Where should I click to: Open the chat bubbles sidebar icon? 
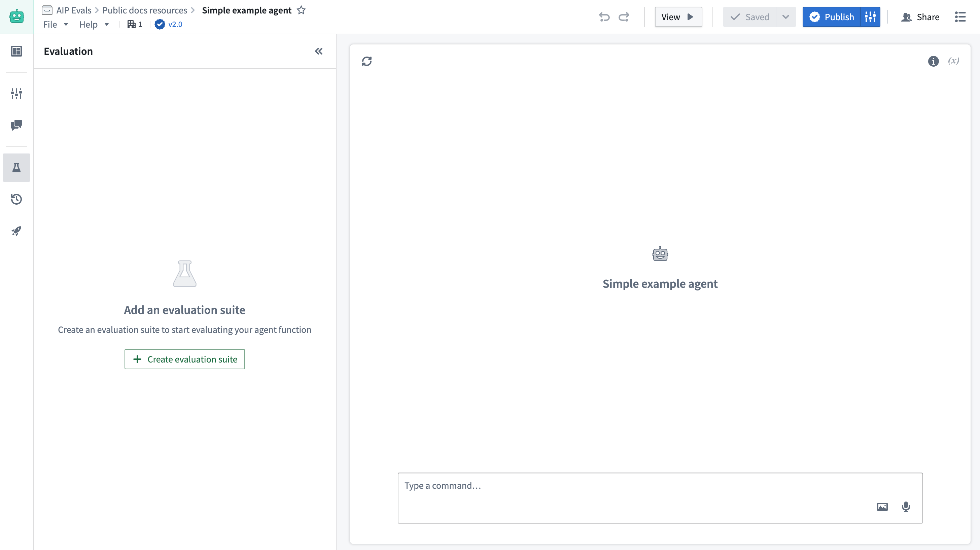tap(16, 125)
